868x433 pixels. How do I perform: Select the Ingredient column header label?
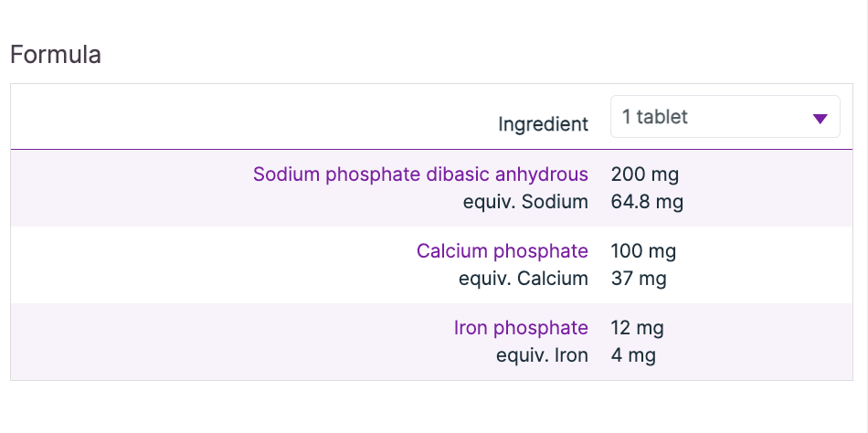click(543, 124)
